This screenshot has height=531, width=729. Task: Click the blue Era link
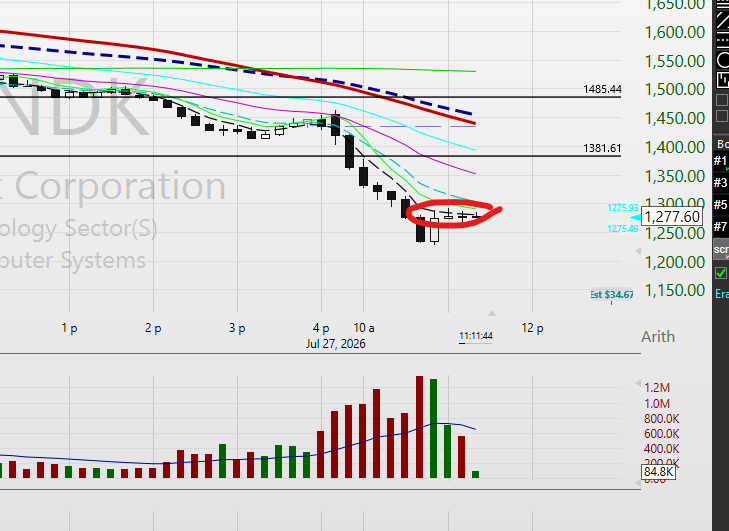[x=722, y=294]
